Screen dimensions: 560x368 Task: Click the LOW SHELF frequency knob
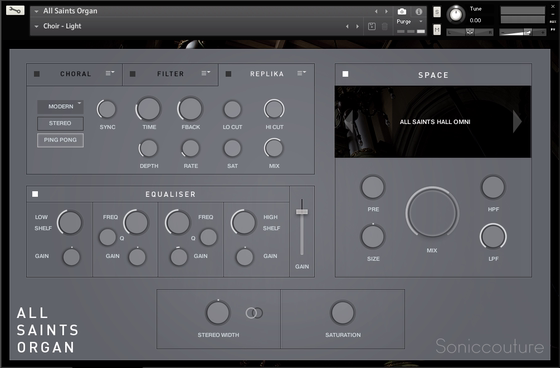coord(70,222)
